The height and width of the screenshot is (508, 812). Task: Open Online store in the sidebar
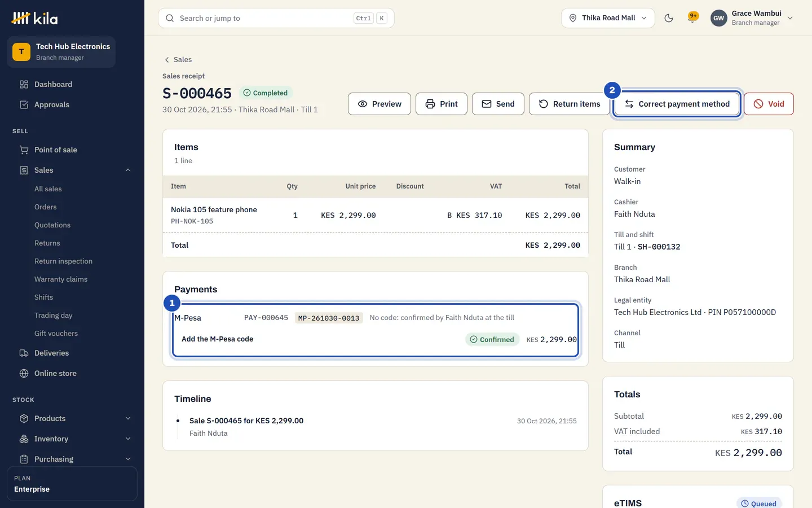(72, 373)
